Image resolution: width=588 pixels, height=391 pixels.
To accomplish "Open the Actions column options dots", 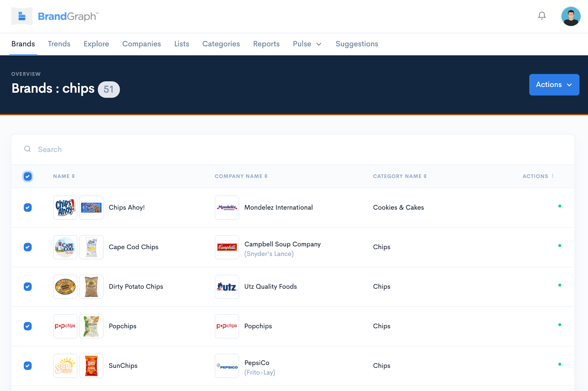I will 553,176.
